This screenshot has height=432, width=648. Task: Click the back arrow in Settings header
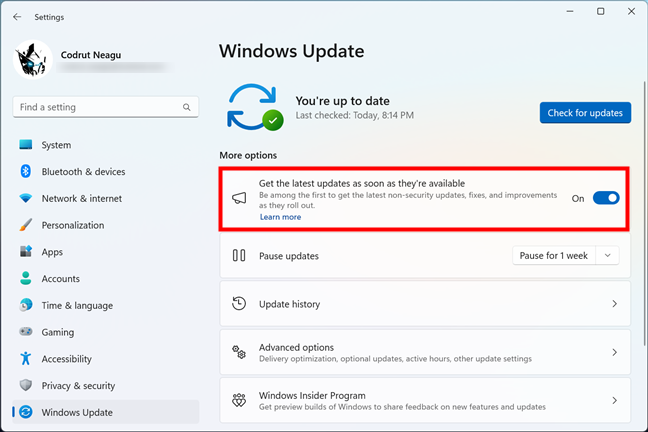[x=17, y=17]
